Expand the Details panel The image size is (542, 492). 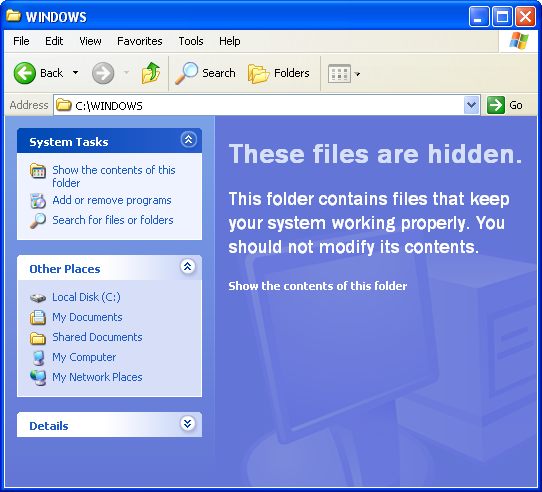(x=188, y=423)
